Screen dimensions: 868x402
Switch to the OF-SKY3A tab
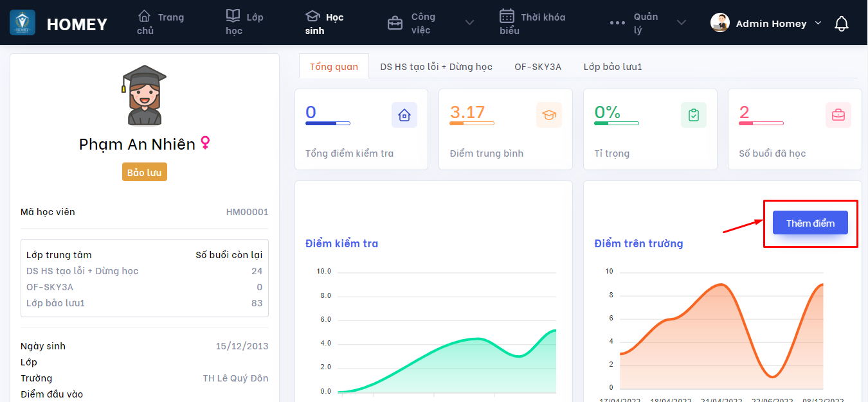click(538, 67)
